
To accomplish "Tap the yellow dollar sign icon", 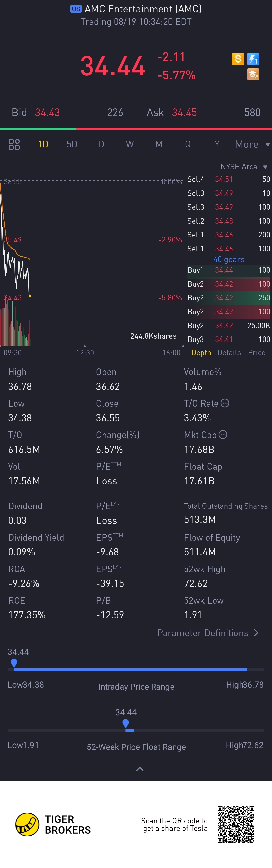I will point(238,59).
